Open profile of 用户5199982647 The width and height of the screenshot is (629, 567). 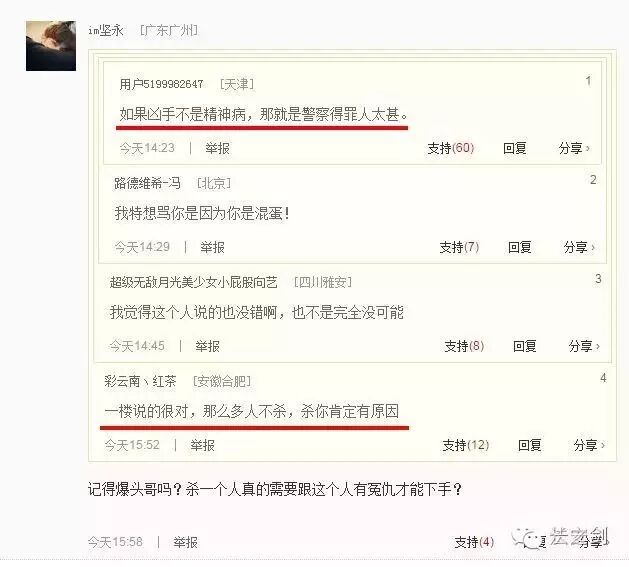161,84
